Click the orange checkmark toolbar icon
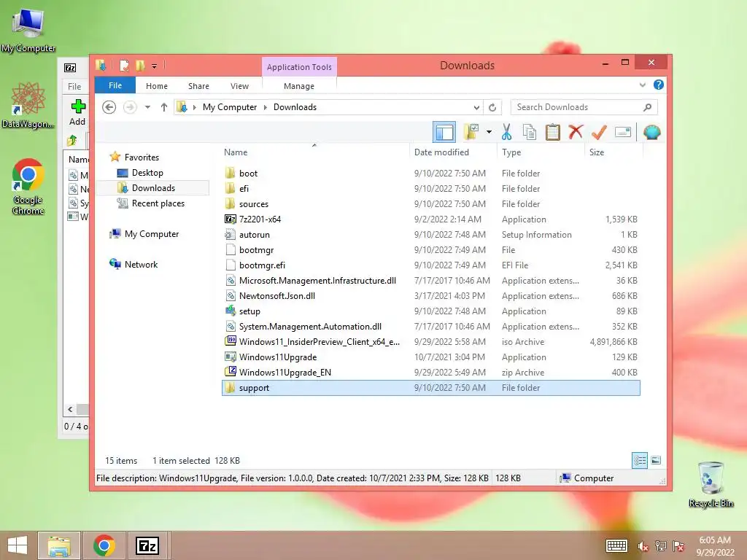 coord(599,132)
